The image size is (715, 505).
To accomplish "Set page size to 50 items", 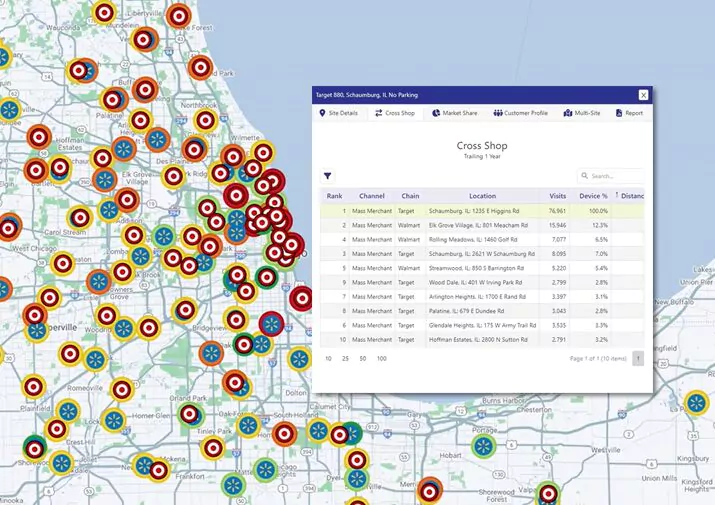I will (363, 359).
